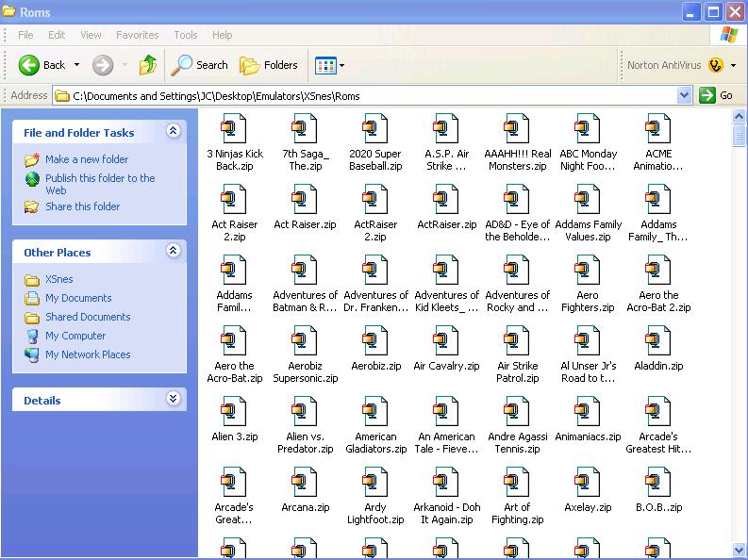
Task: Open the Favorites menu
Action: [x=138, y=35]
